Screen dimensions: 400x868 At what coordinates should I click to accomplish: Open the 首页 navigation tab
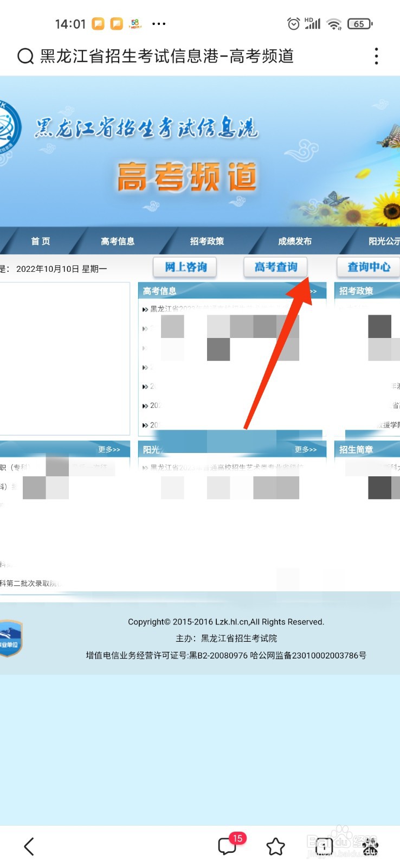click(x=41, y=241)
